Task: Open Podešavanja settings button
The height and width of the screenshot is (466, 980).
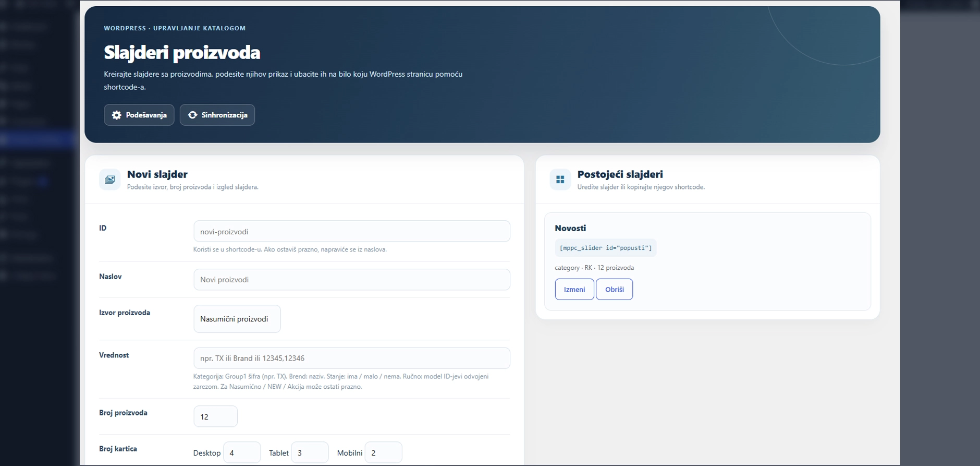Action: (x=139, y=115)
